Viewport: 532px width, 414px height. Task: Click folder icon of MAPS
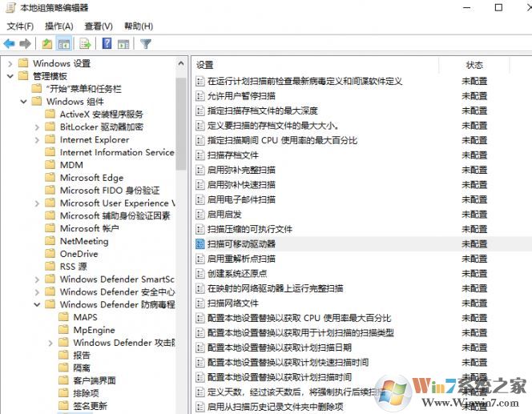click(63, 317)
